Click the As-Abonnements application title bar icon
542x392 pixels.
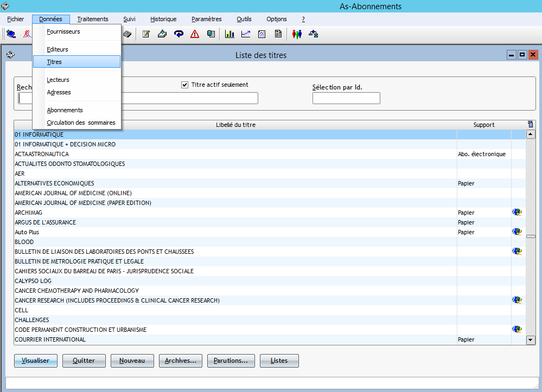(x=5, y=6)
